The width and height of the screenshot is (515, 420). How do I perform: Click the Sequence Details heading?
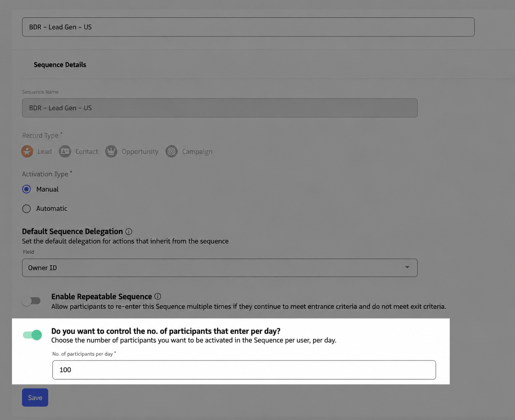pyautogui.click(x=60, y=65)
